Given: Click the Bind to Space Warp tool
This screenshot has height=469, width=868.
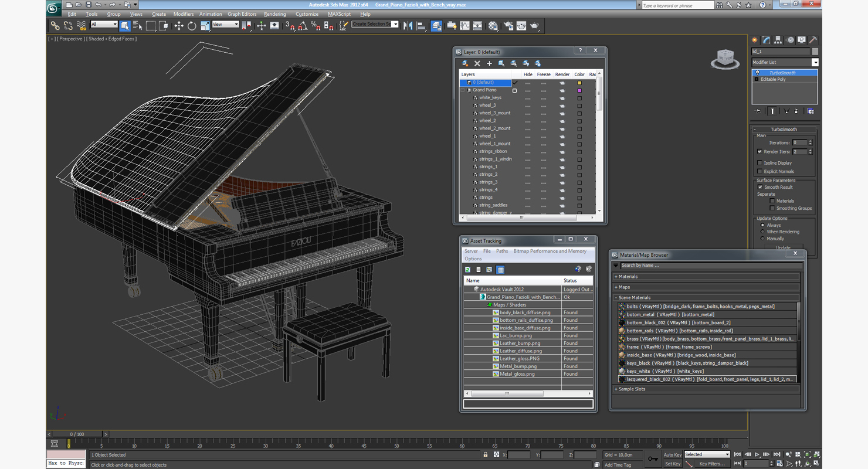Looking at the screenshot, I should tap(81, 25).
